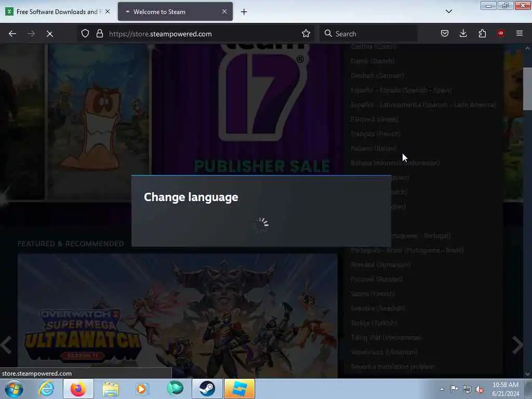This screenshot has height=399, width=532.
Task: Switch to Firefox in the taskbar
Action: point(78,389)
